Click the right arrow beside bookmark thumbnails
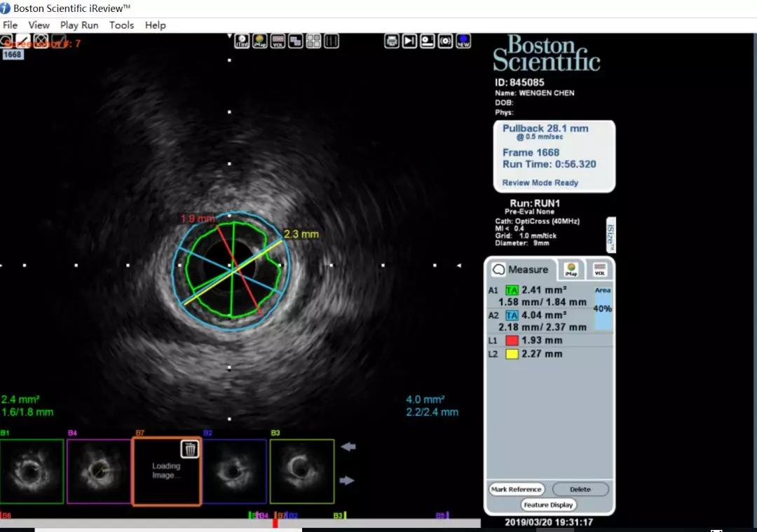The image size is (757, 532). [347, 480]
